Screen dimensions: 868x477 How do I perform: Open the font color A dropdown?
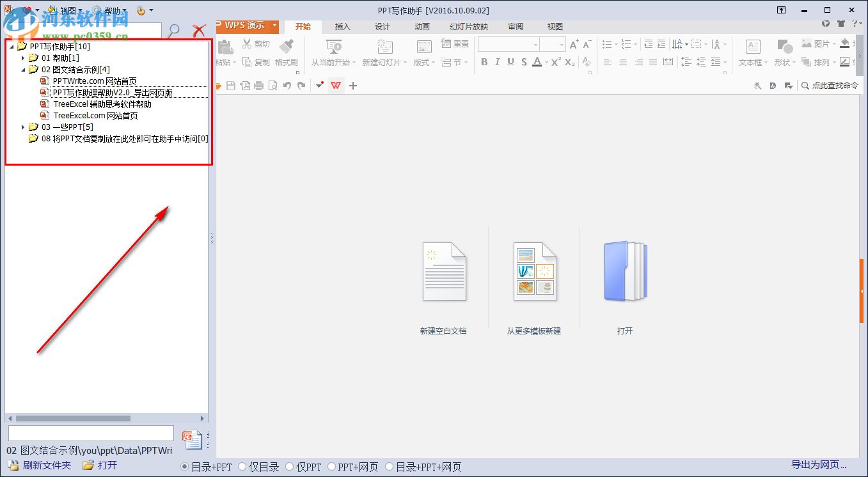point(546,62)
